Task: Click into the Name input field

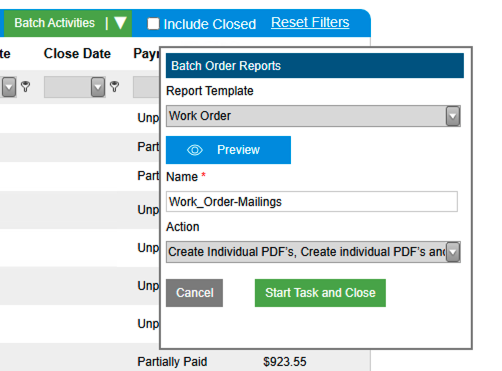Action: tap(312, 201)
